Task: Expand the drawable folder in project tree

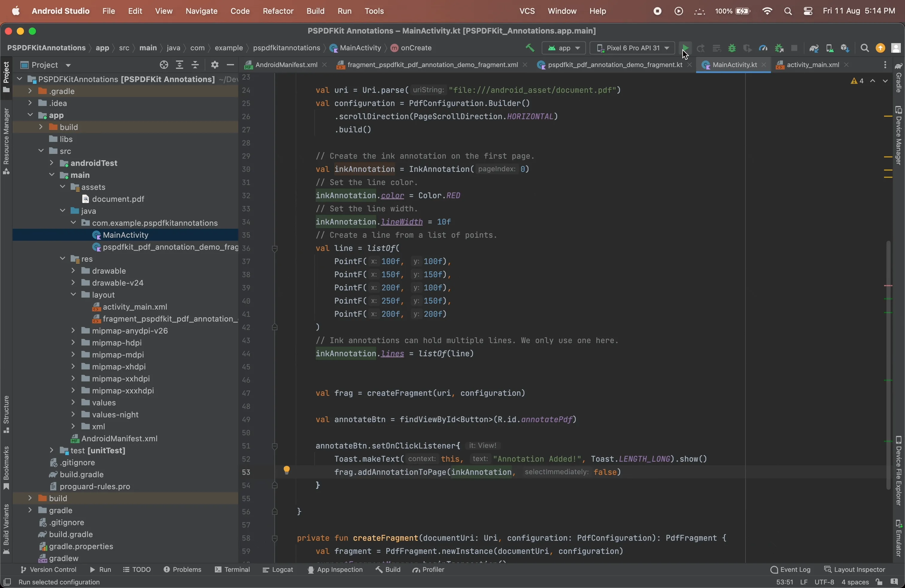Action: 73,271
